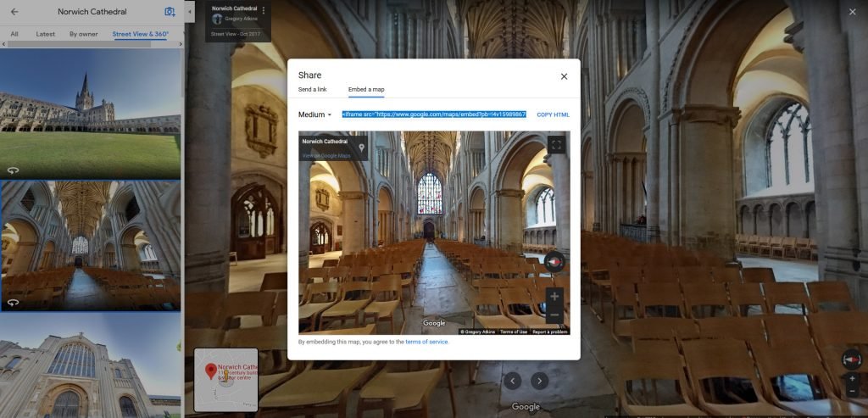868x418 pixels.
Task: Close the Share dialog
Action: click(x=564, y=76)
